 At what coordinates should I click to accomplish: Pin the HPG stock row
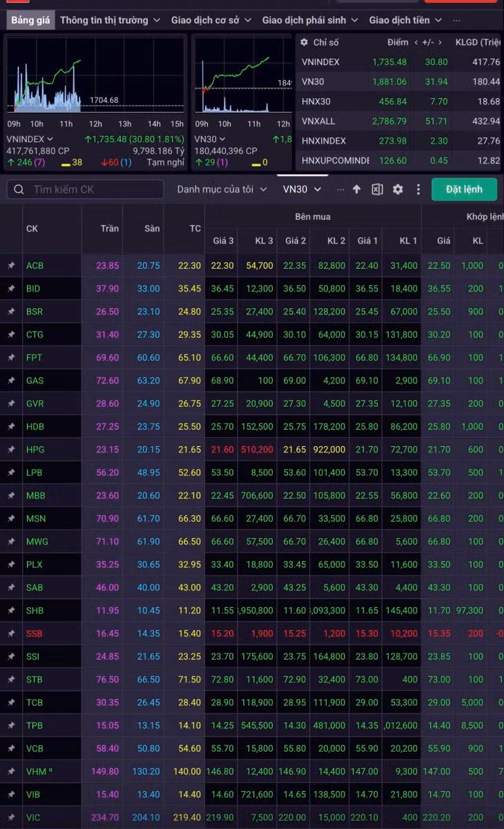pyautogui.click(x=11, y=450)
